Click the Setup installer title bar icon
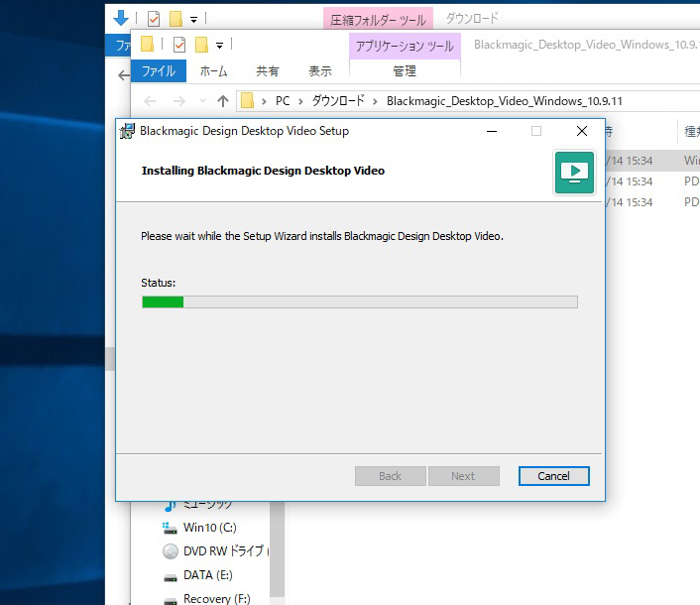 tap(127, 131)
